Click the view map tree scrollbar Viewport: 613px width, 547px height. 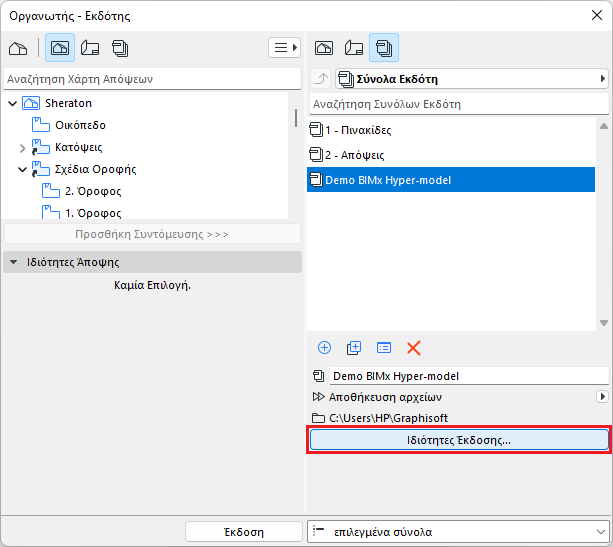pos(296,118)
